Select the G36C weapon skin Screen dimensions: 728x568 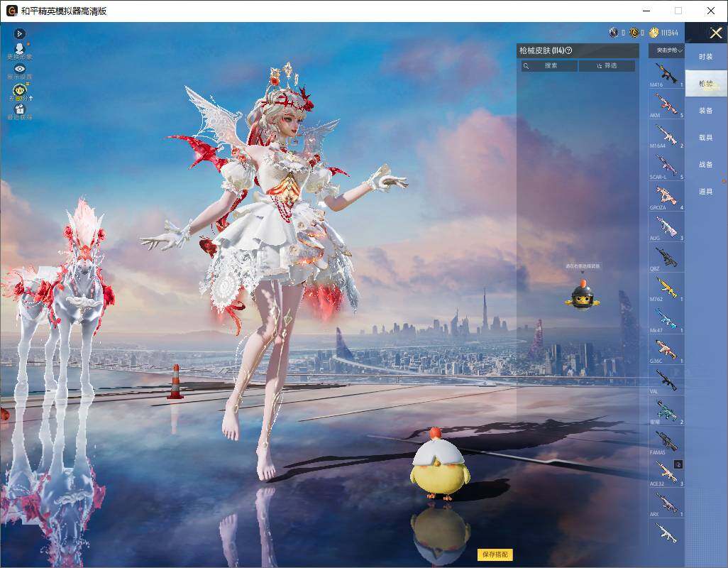pyautogui.click(x=666, y=350)
